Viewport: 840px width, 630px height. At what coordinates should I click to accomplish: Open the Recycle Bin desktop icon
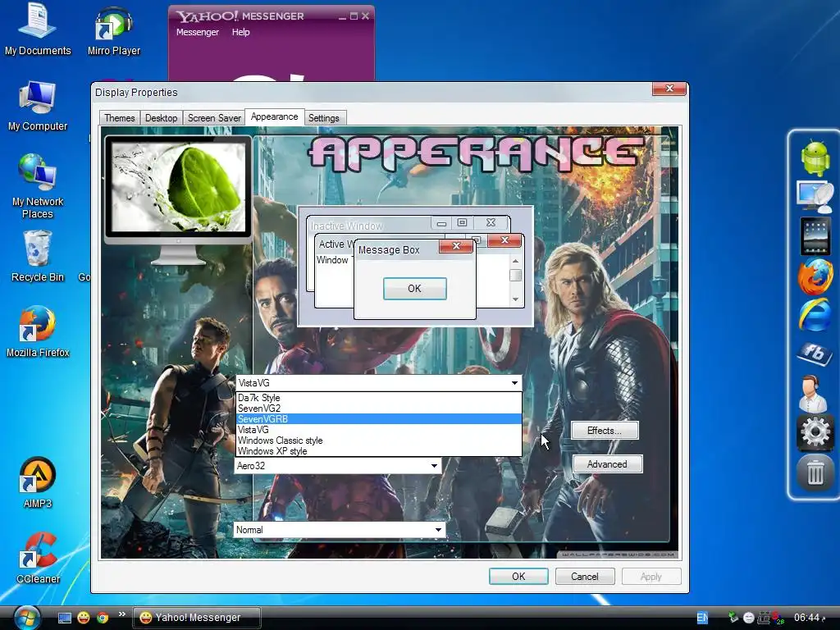[37, 256]
